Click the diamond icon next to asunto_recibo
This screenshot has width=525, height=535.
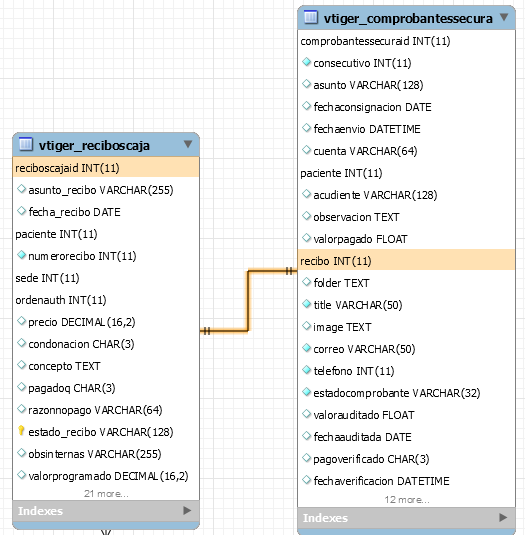point(21,189)
